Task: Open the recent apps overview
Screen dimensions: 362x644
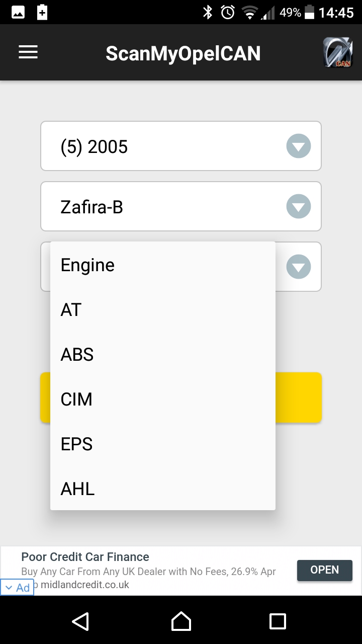Action: [x=278, y=621]
